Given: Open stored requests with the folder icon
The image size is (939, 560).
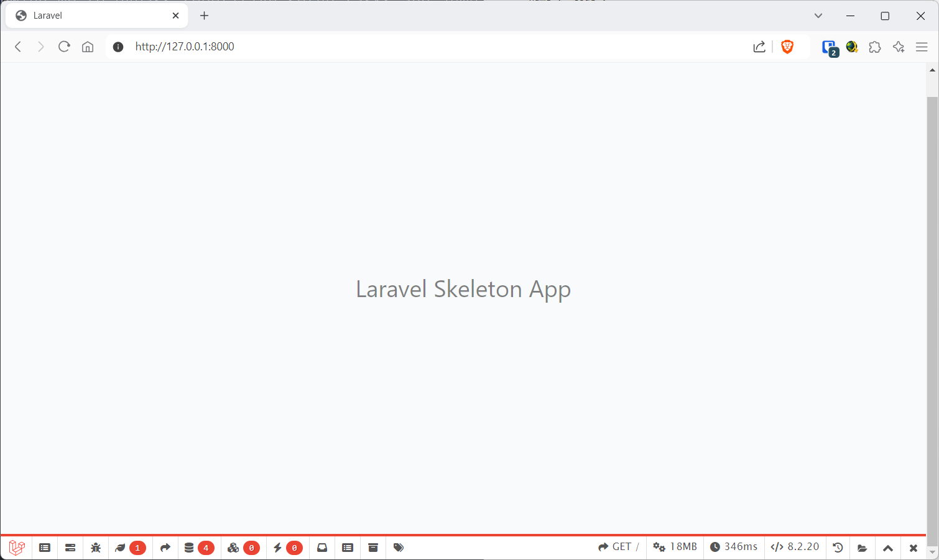Looking at the screenshot, I should tap(863, 548).
